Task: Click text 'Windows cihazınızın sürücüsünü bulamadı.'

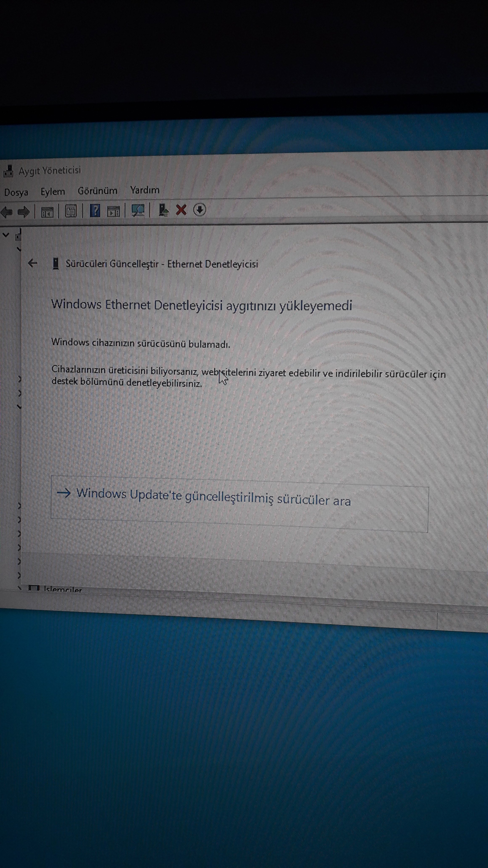Action: click(141, 343)
